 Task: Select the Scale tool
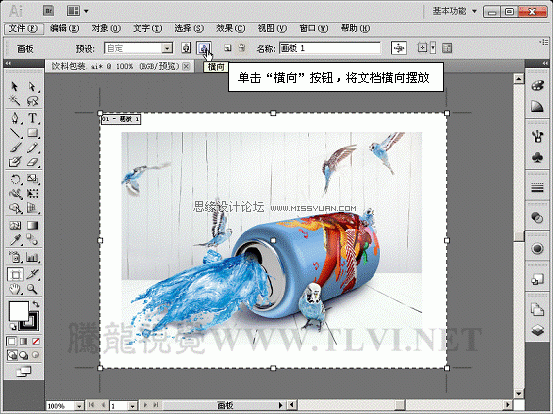(32, 179)
